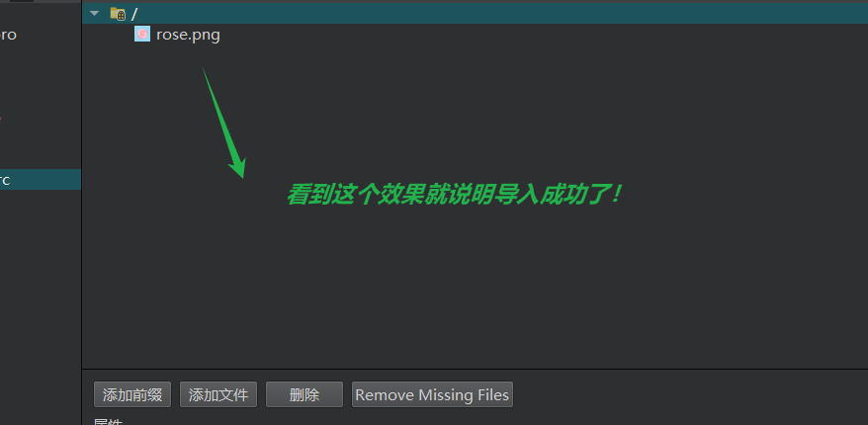Click the 添加文件 button
The width and height of the screenshot is (868, 425).
click(218, 394)
